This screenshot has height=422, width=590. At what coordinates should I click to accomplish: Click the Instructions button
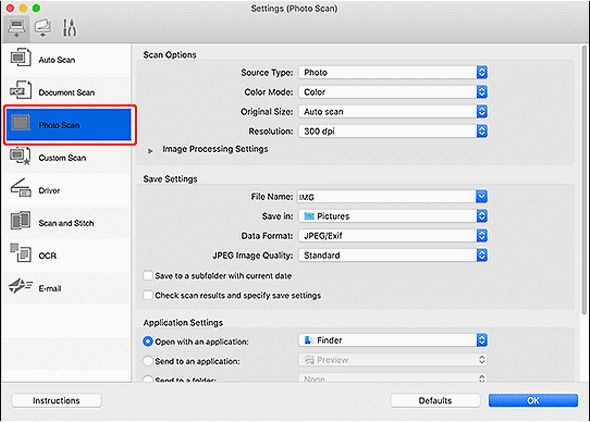tap(56, 401)
